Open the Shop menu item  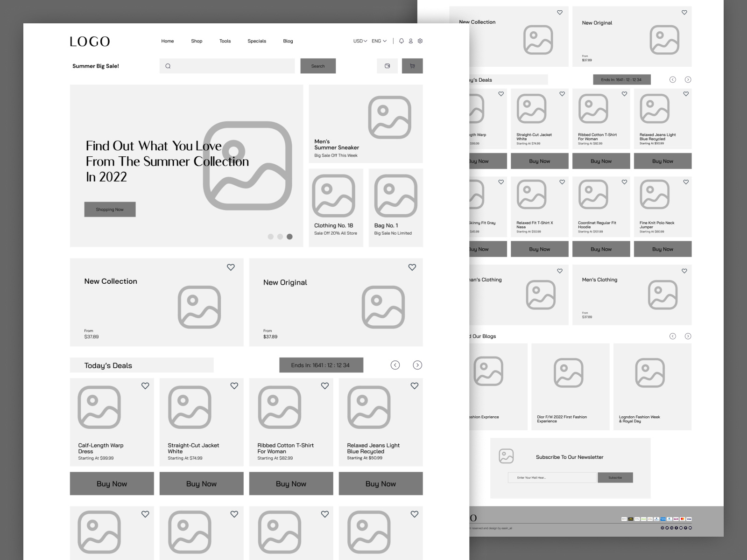click(x=197, y=41)
